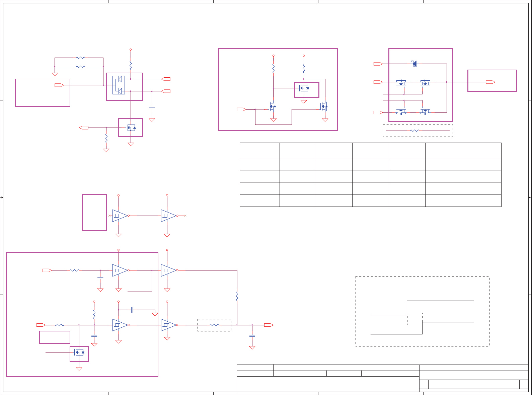Image resolution: width=532 pixels, height=395 pixels.
Task: Select the top input port feeding the standalone diode
Action: 378,64
